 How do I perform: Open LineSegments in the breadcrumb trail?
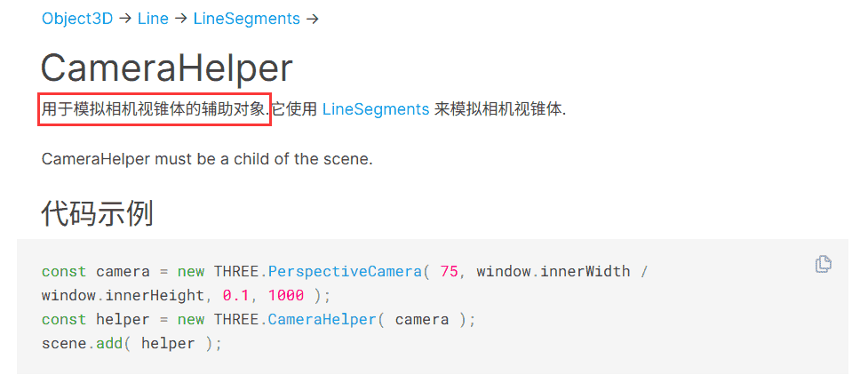246,19
